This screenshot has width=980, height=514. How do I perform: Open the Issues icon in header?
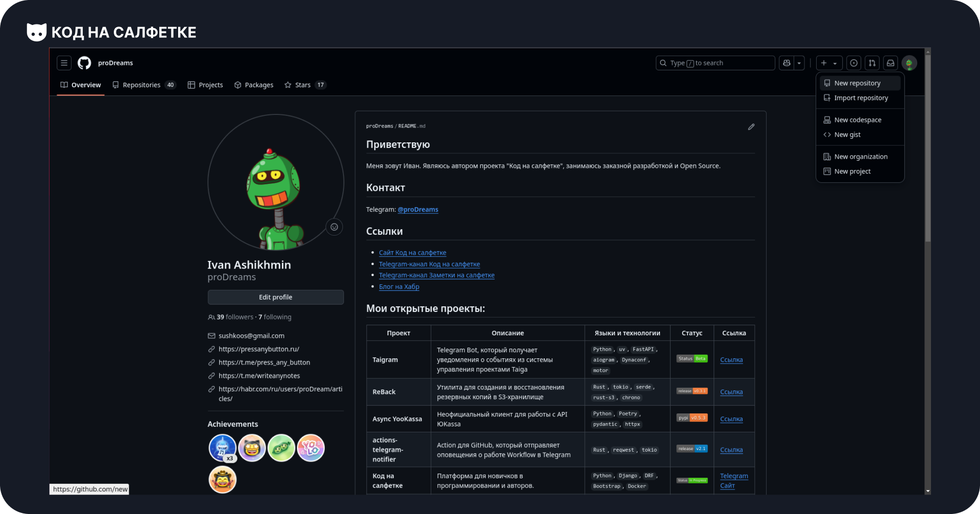point(853,63)
